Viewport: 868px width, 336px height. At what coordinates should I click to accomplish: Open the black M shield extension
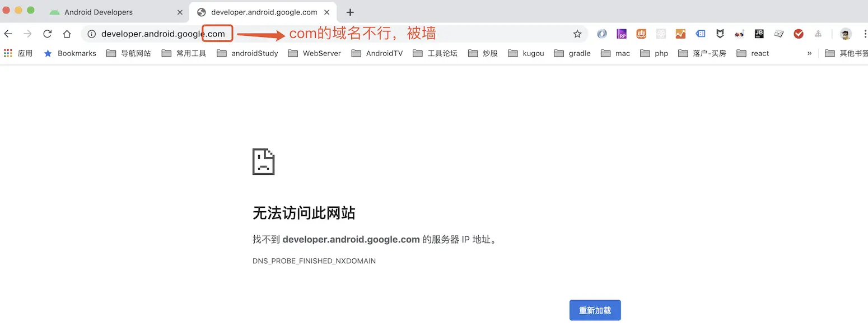point(720,34)
